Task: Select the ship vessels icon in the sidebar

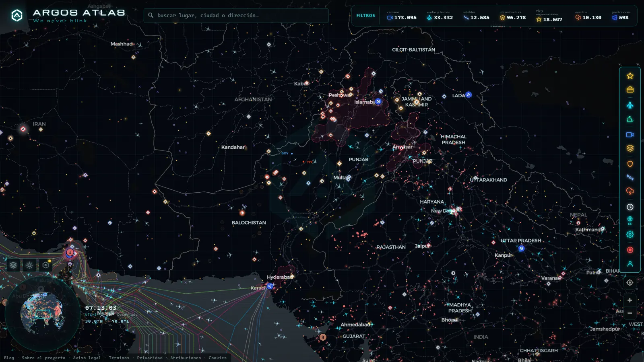Action: (630, 119)
